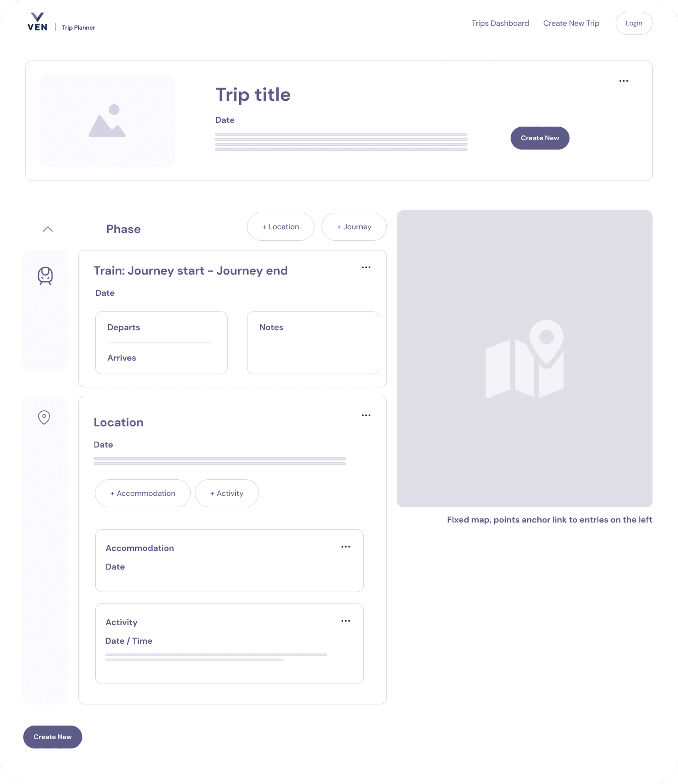Open the Accommodation card ellipsis menu
The image size is (678, 784).
coord(346,546)
